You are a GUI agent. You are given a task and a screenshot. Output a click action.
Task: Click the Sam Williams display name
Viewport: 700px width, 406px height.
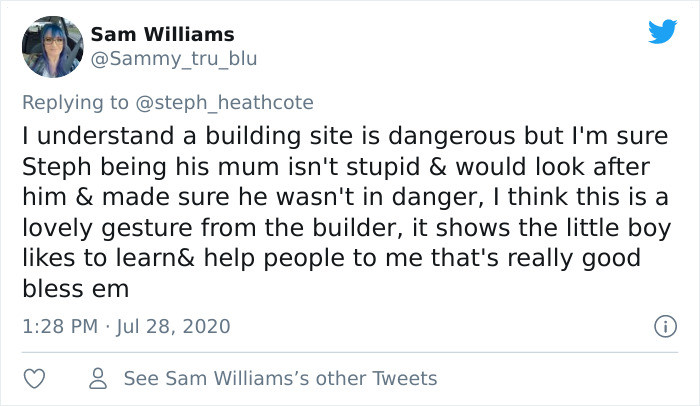point(162,35)
